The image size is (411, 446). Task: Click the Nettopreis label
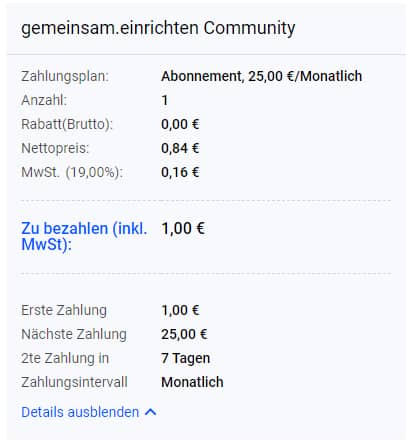[55, 148]
